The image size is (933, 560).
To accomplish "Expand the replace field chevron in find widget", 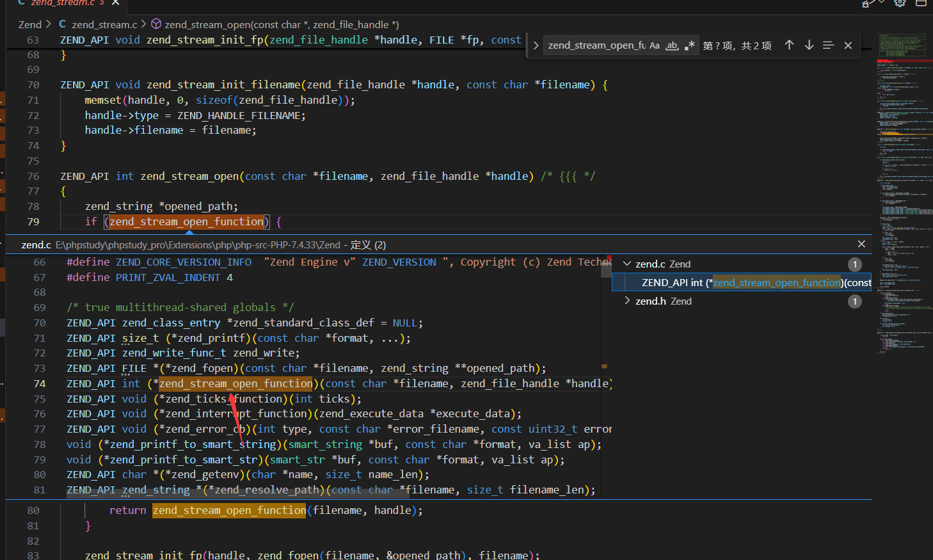I will coord(536,45).
